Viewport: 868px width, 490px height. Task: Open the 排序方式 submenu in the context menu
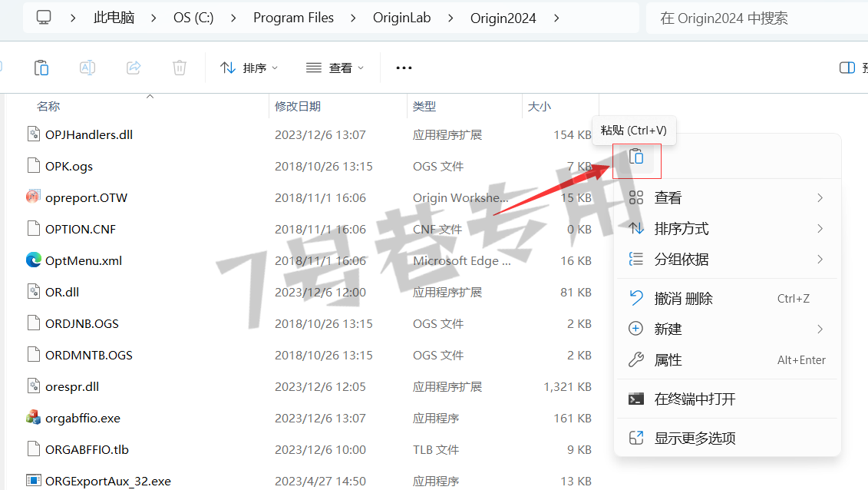click(728, 229)
